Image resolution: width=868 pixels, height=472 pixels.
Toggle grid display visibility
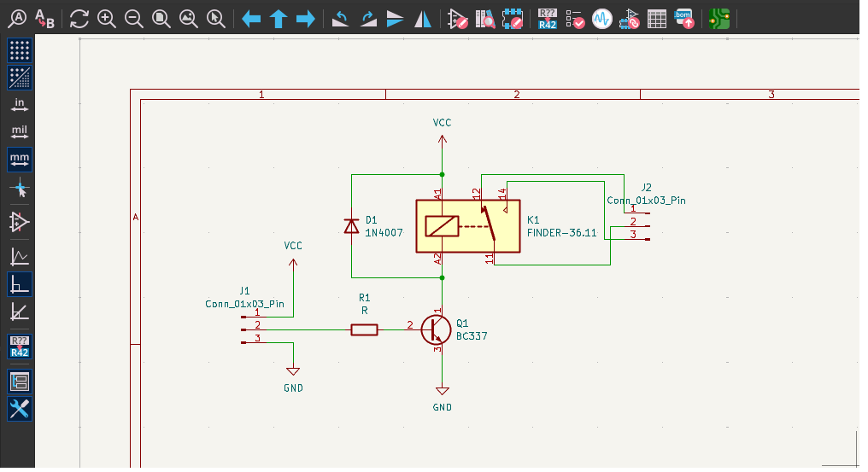point(19,50)
